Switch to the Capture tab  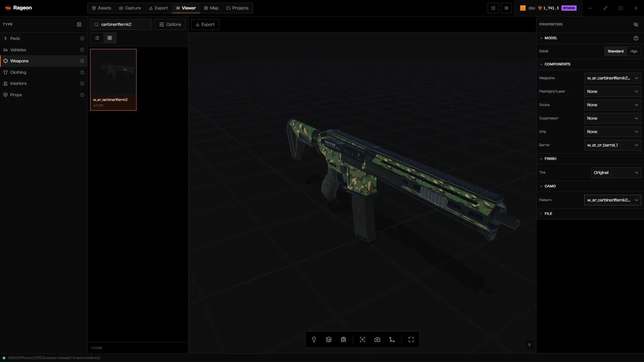tap(130, 8)
